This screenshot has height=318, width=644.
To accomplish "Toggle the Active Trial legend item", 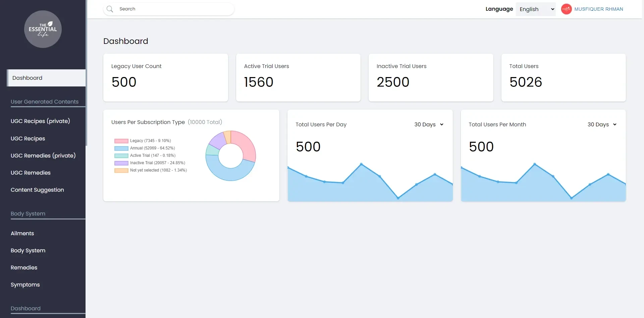I will click(153, 155).
